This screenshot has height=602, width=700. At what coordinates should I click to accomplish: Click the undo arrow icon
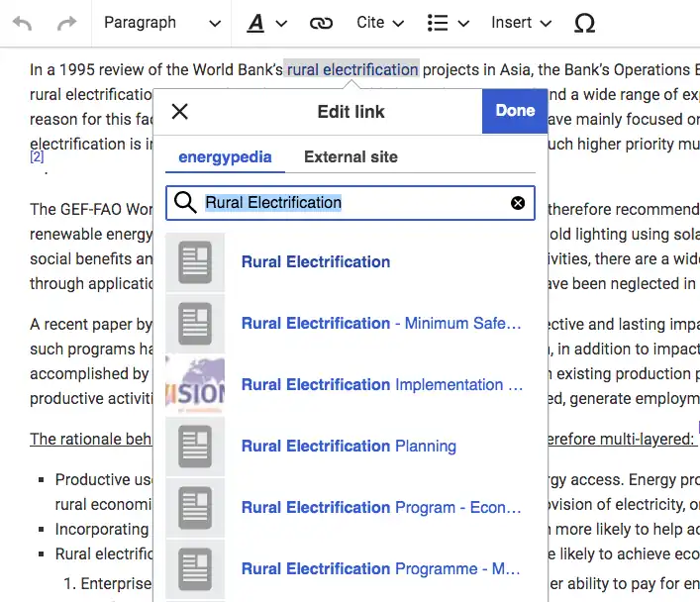[22, 23]
